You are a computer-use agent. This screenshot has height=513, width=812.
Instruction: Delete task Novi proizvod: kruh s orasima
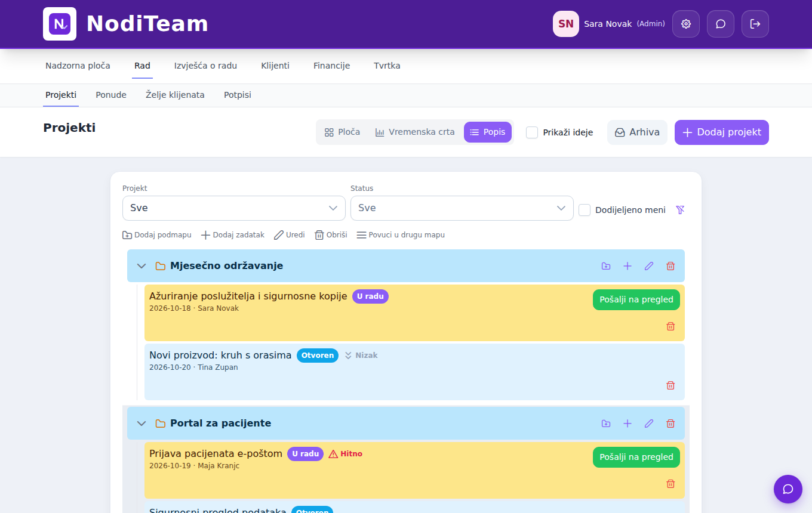pos(670,385)
